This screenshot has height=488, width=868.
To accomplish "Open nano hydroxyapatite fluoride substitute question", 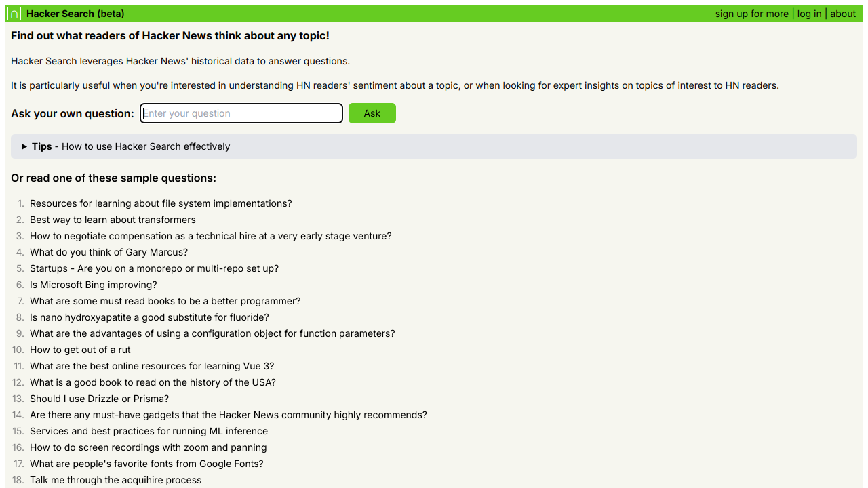I will point(149,317).
